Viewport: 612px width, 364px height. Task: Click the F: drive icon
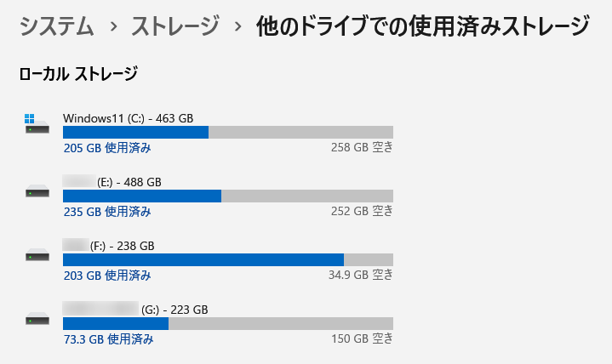click(37, 255)
